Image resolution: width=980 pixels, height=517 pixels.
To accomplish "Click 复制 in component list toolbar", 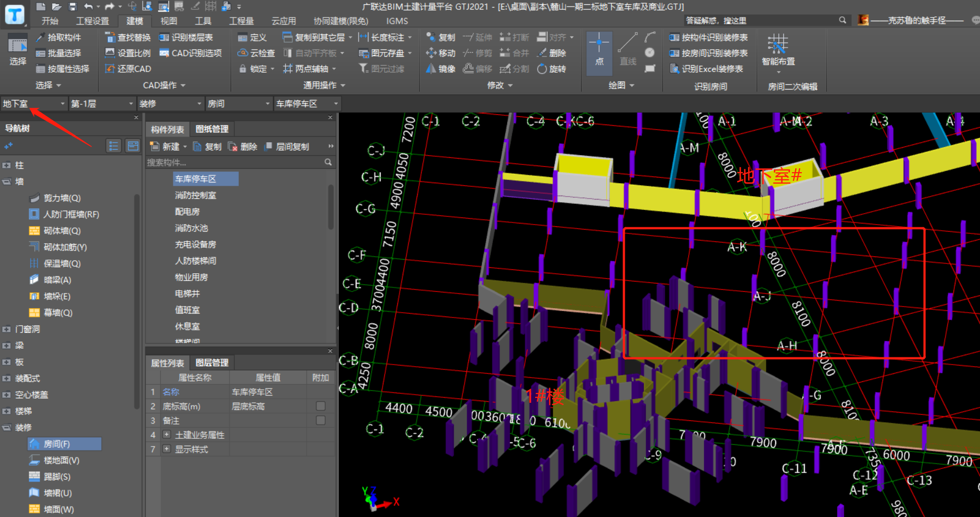I will point(207,146).
